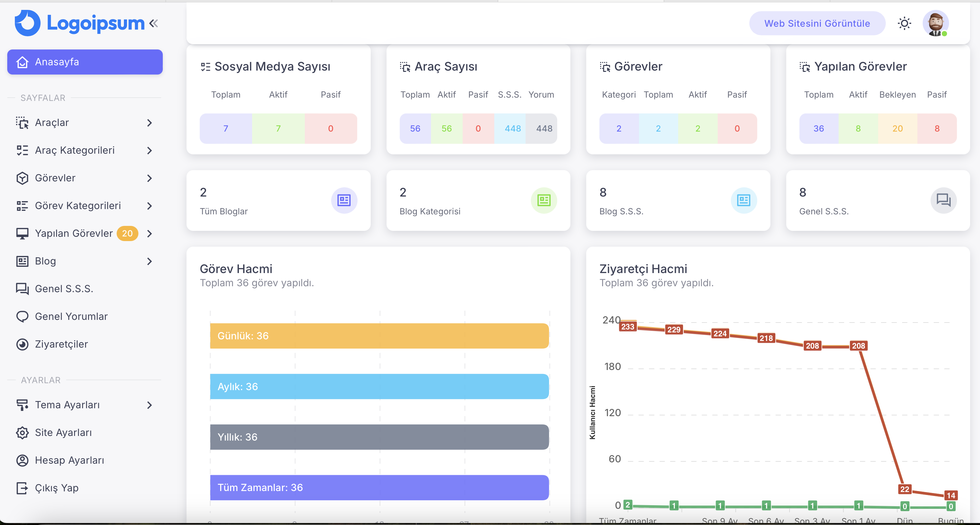Click the yellow Günlük: 36 bar
The image size is (980, 525).
pyautogui.click(x=379, y=336)
